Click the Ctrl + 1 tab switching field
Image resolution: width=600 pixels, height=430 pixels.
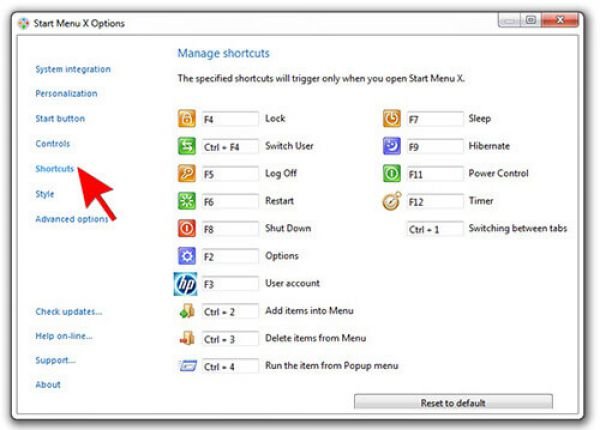(435, 229)
